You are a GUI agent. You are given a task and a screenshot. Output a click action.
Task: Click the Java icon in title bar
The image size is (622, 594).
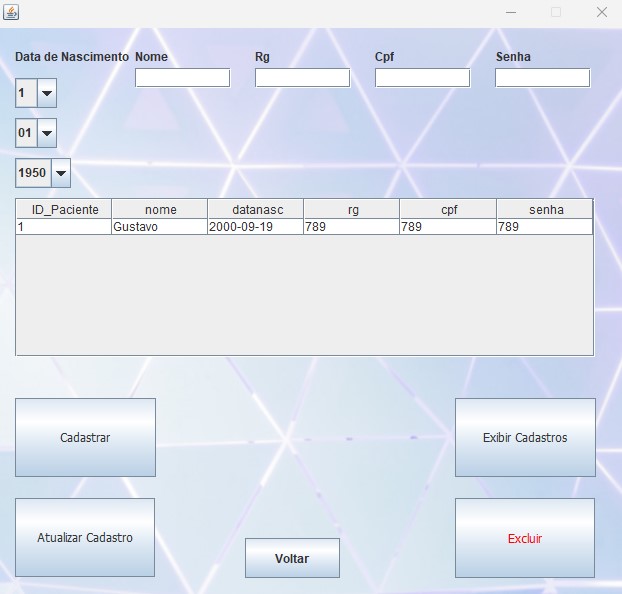[11, 12]
